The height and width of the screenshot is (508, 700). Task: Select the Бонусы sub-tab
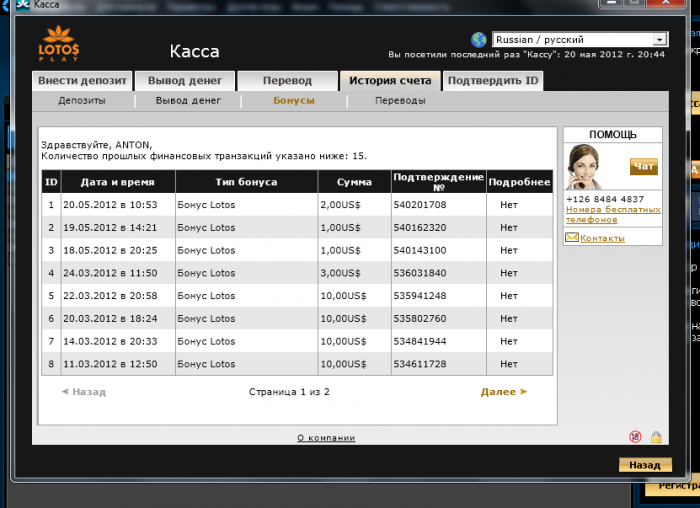click(294, 101)
